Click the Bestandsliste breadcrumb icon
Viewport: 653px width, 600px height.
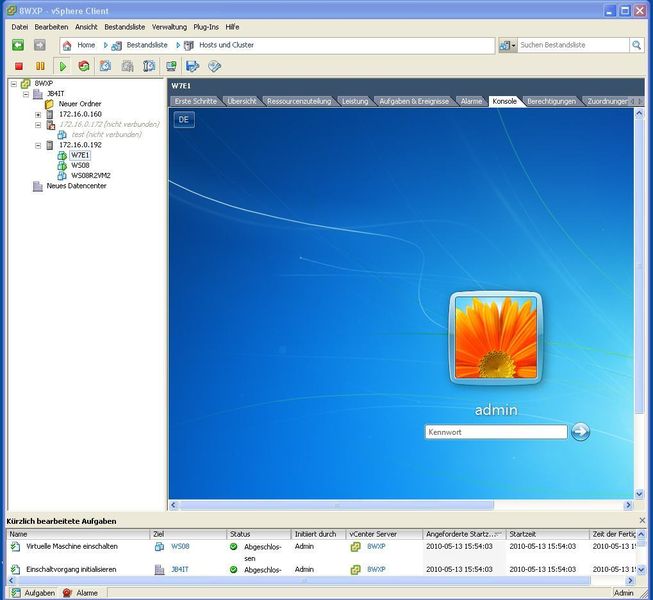point(116,45)
